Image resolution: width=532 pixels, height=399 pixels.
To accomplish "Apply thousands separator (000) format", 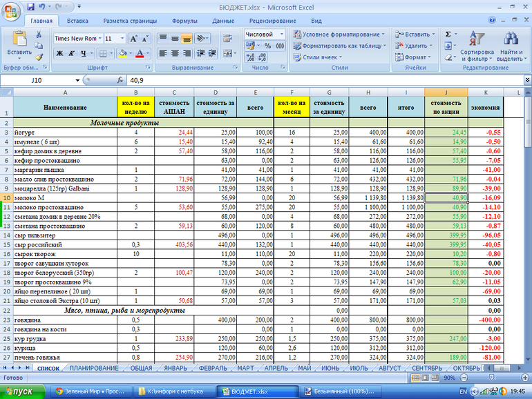I will [x=280, y=46].
